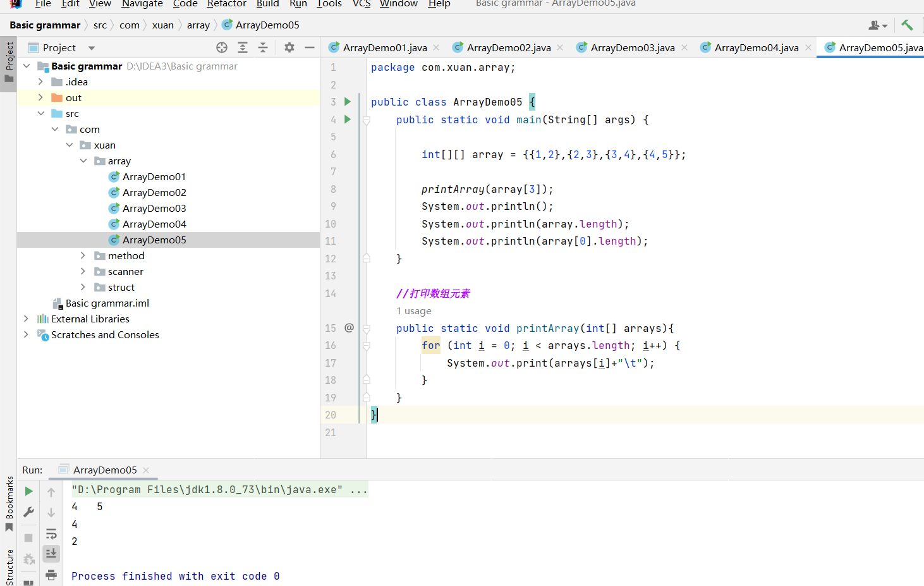
Task: Click the grey stop process icon
Action: pos(28,537)
